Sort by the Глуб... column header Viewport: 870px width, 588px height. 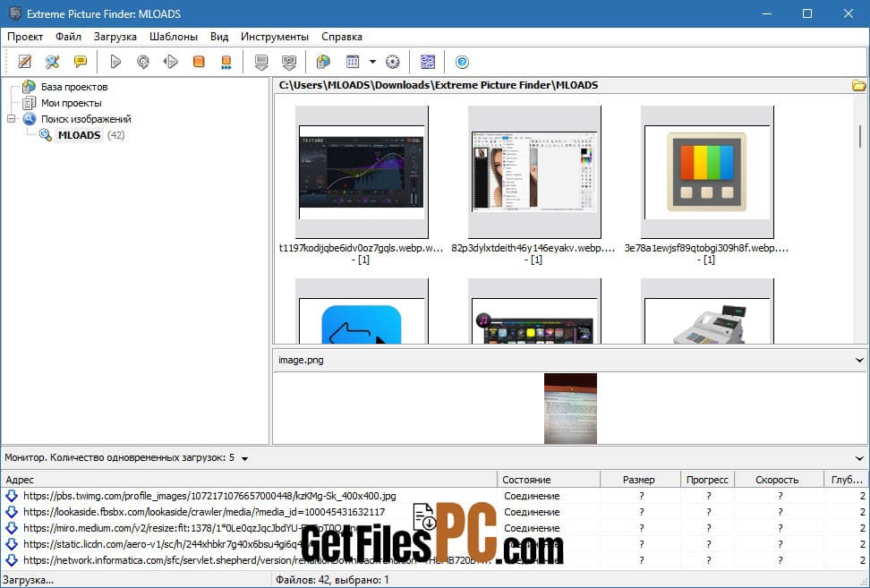(847, 480)
